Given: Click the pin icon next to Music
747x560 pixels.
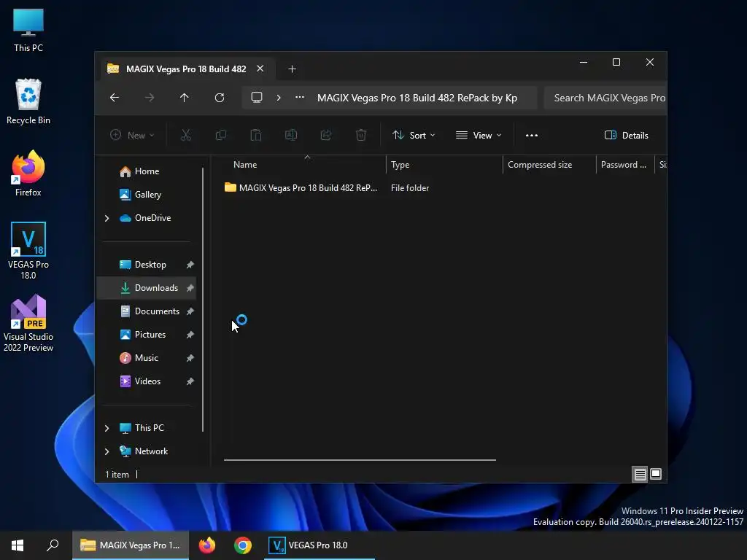Looking at the screenshot, I should tap(190, 357).
